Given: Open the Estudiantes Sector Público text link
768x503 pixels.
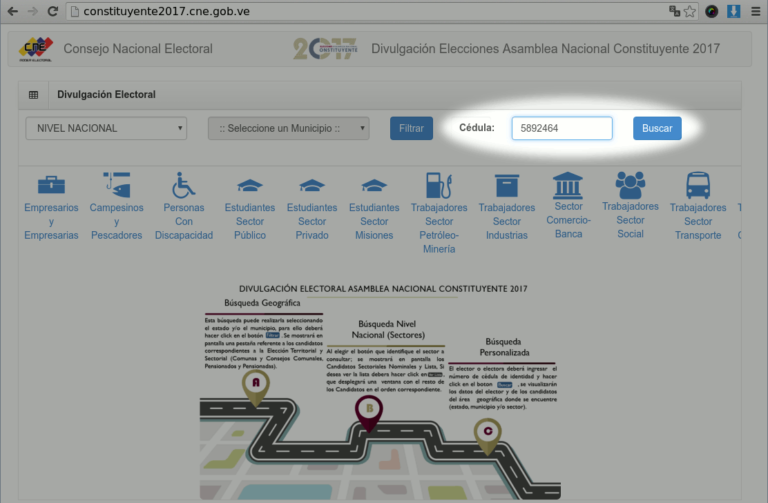Looking at the screenshot, I should pos(250,221).
